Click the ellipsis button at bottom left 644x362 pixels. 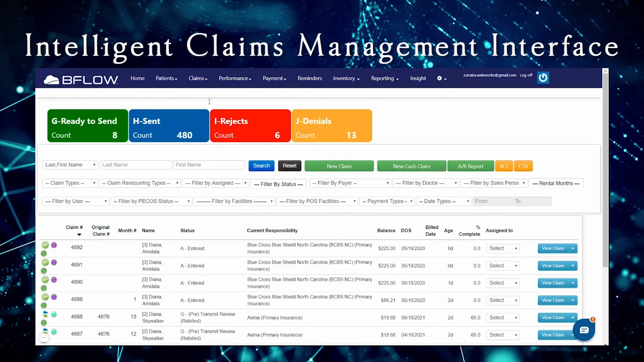pos(44,337)
